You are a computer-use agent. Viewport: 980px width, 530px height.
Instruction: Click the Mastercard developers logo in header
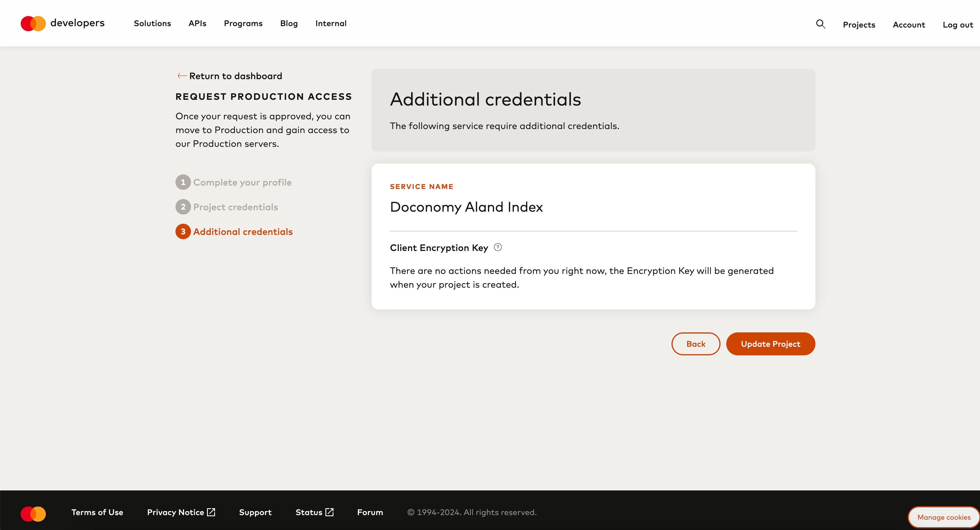tap(63, 23)
